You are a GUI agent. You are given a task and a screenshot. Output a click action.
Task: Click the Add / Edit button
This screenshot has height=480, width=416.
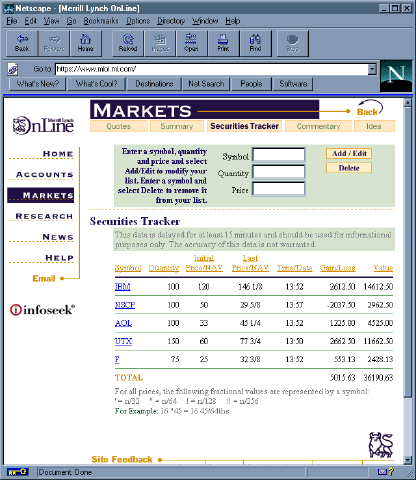[349, 154]
